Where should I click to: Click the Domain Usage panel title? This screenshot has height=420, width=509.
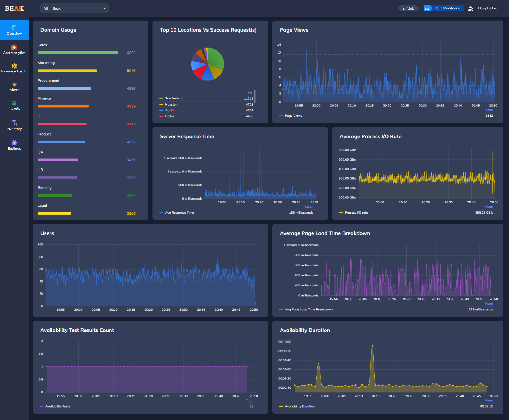click(x=58, y=30)
